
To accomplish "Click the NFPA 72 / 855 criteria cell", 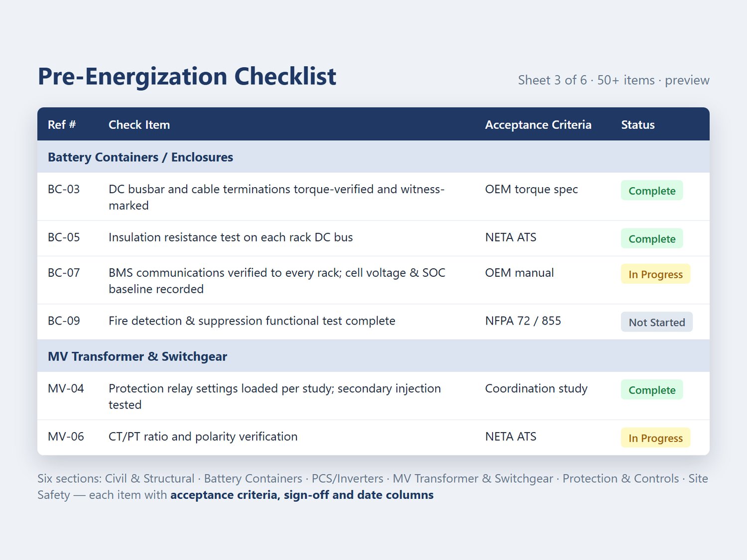I will tap(523, 321).
